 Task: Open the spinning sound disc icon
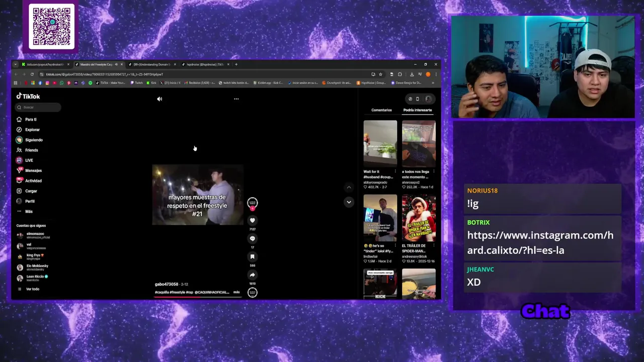253,292
